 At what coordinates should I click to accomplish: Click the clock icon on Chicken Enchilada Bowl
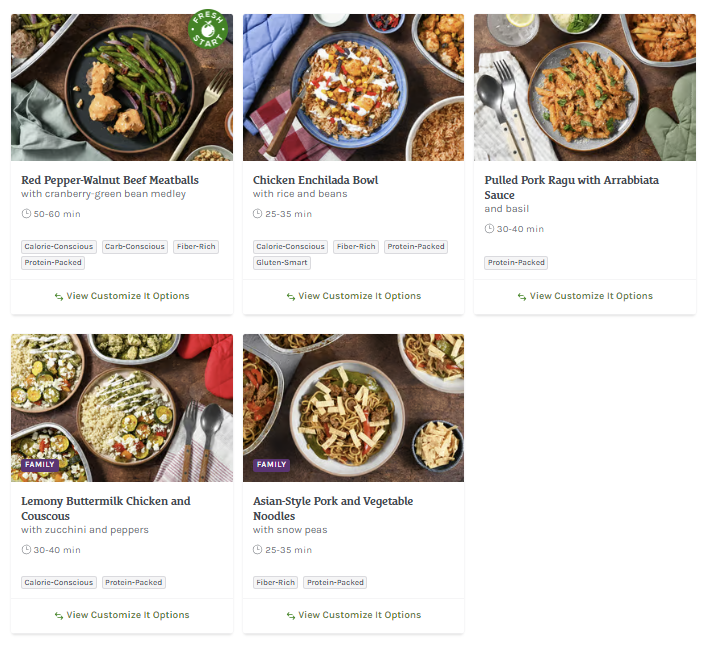click(x=258, y=214)
